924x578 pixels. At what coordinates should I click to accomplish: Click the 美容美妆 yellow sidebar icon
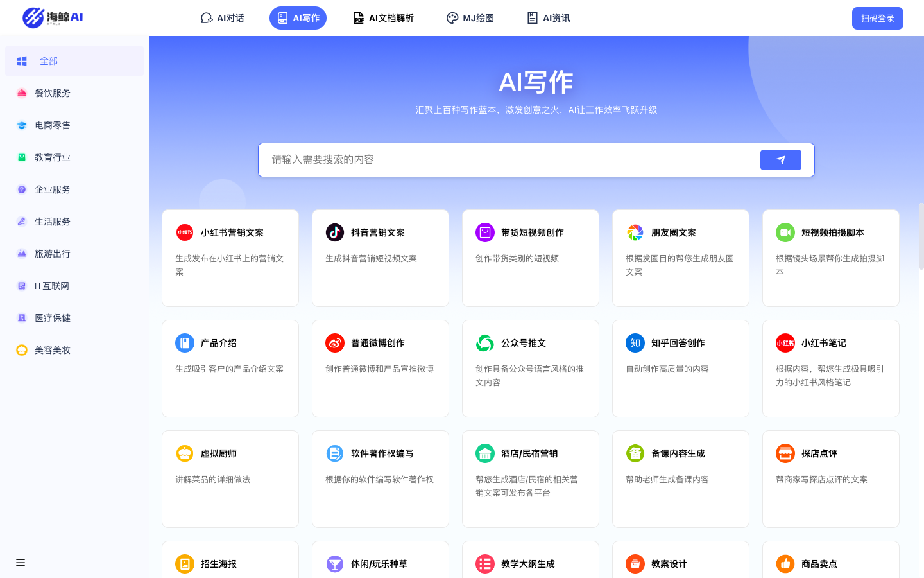(22, 350)
